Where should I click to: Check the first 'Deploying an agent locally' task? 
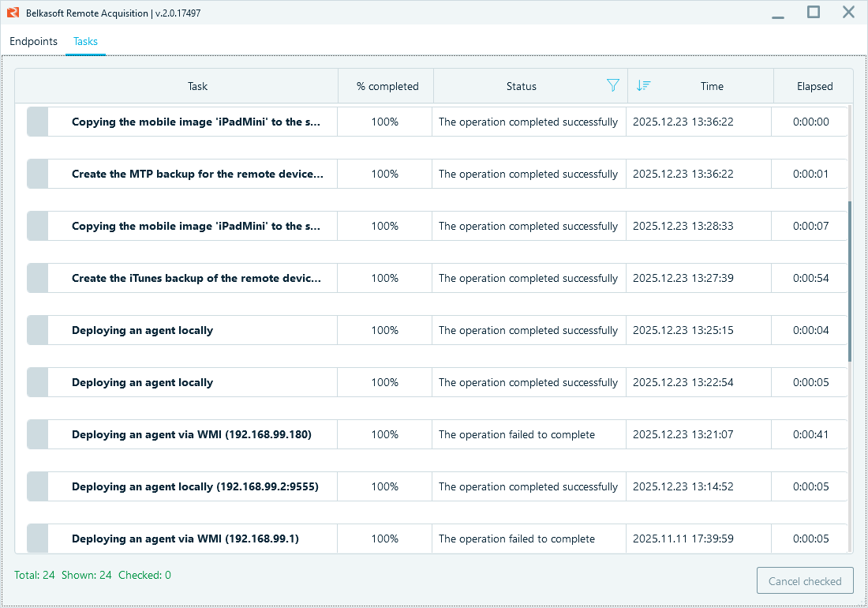pyautogui.click(x=36, y=330)
